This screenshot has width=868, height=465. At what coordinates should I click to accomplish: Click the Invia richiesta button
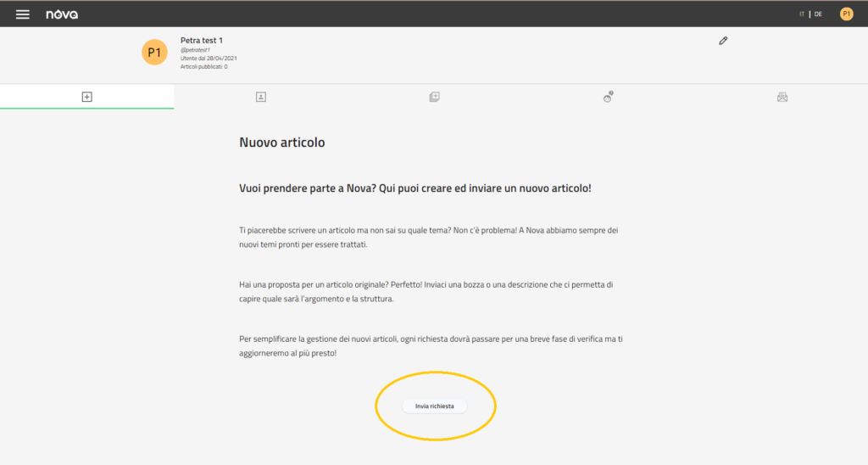click(435, 406)
